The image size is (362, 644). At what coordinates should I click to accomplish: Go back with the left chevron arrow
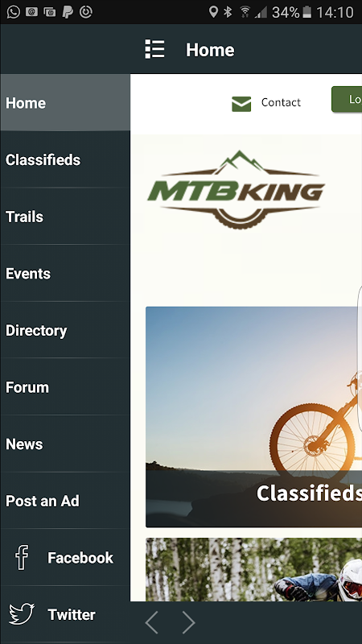[151, 621]
